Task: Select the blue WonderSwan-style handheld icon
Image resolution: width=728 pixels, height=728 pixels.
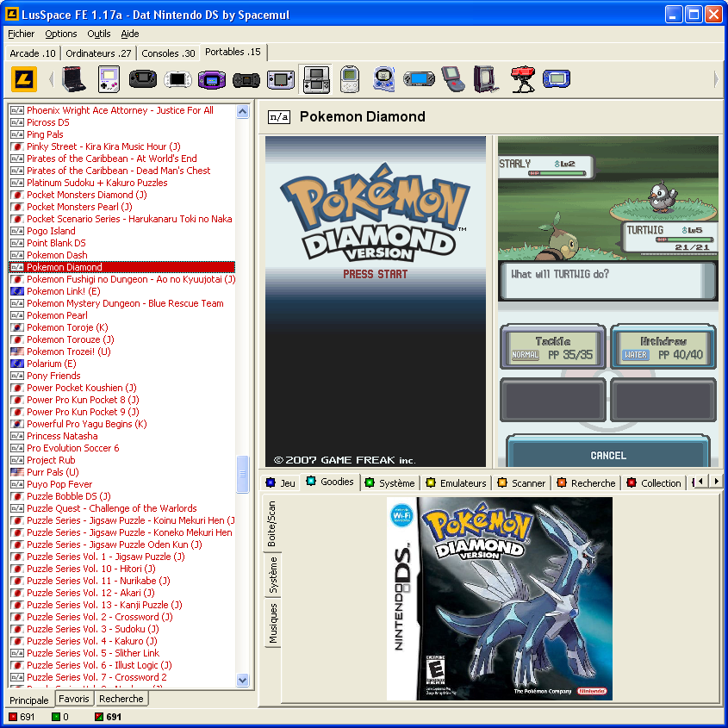Action: coord(557,78)
